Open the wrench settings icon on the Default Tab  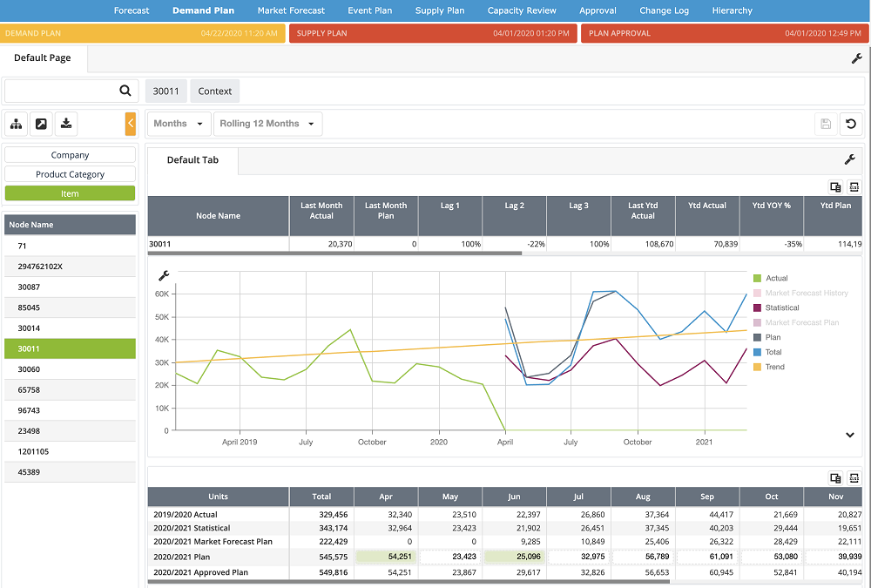click(x=851, y=160)
